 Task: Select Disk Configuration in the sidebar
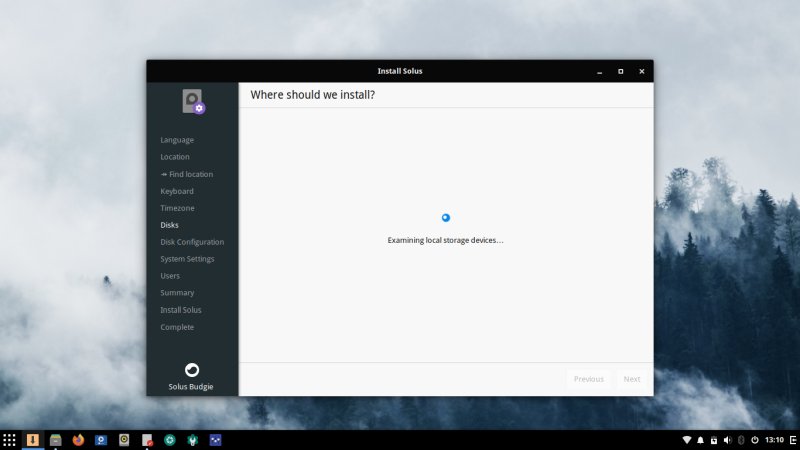pos(192,242)
